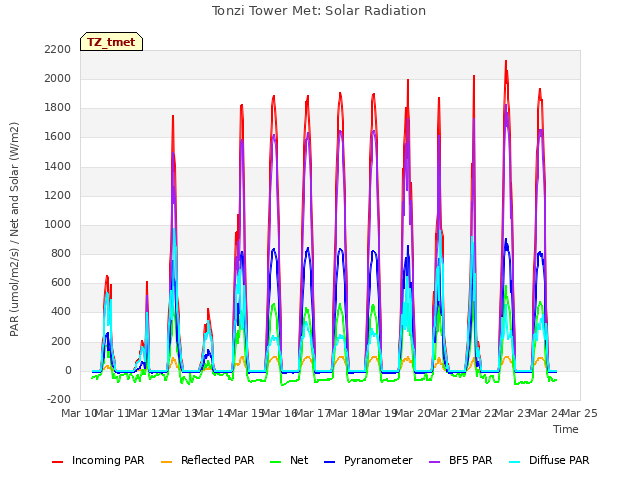Click the TZ_tmet label badge

(x=111, y=42)
